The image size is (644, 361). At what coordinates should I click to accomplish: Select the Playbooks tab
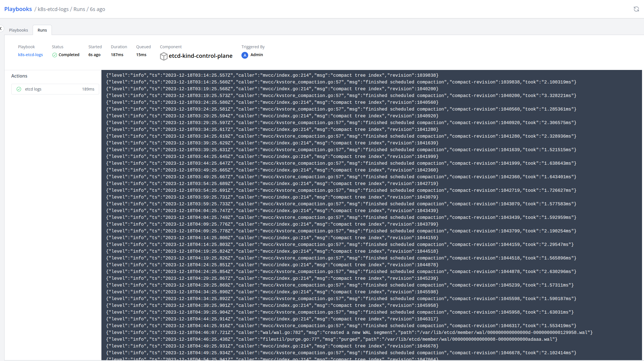point(19,30)
